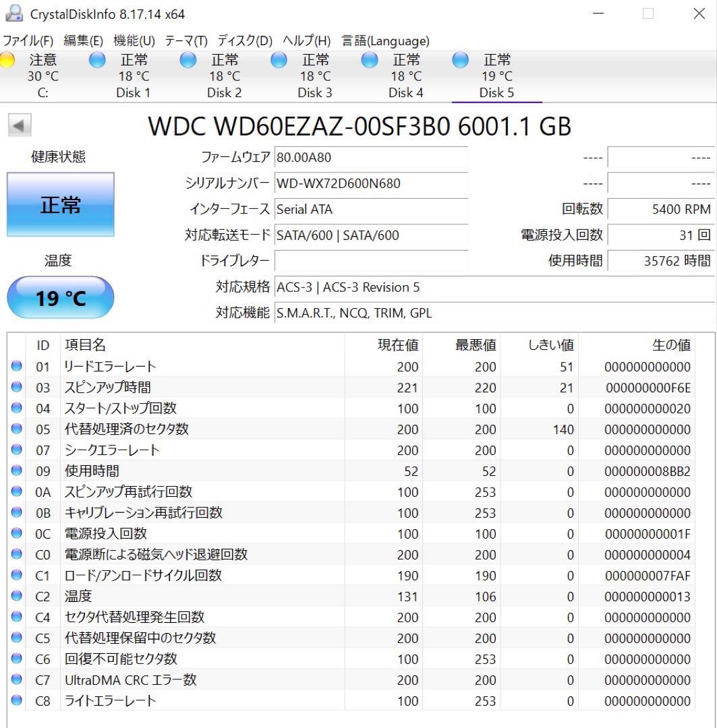Click status dot for attribute 04 スタート/ストップ回数
Screen dimensions: 717x728
coord(17,408)
